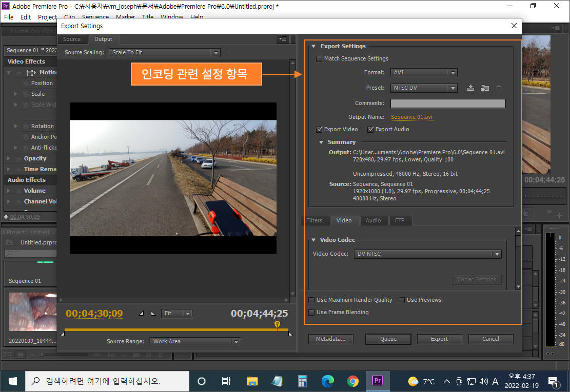
Task: Rename output via Sequence 01.avi link
Action: (x=412, y=117)
